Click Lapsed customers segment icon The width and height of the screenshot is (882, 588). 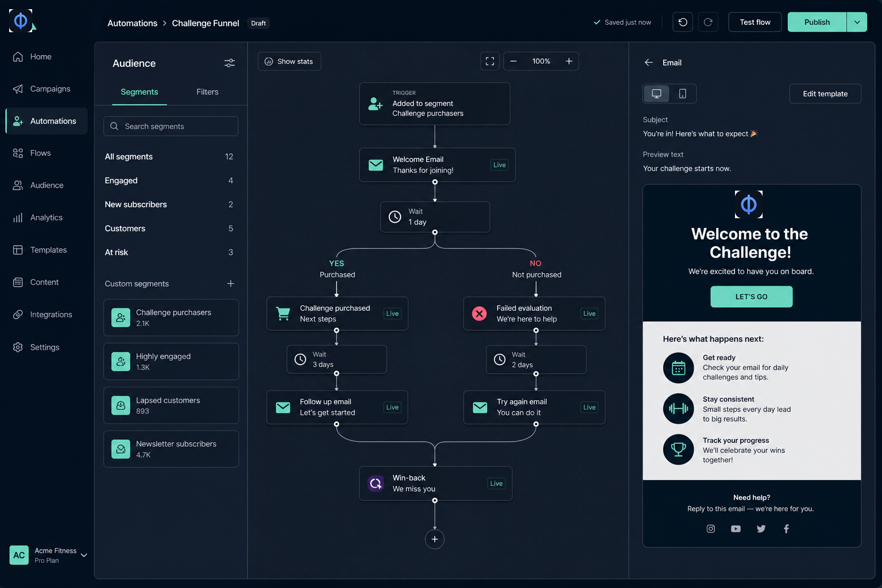pos(121,405)
